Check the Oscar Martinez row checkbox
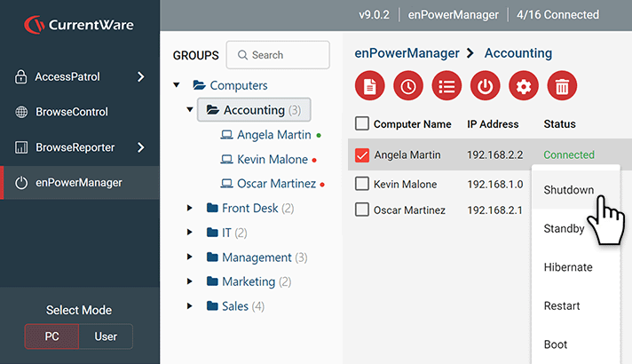The width and height of the screenshot is (632, 364). pyautogui.click(x=362, y=210)
